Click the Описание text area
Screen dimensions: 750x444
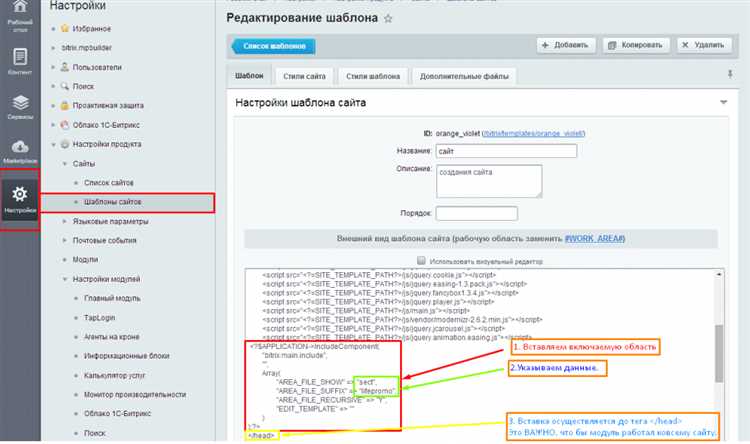pos(489,181)
